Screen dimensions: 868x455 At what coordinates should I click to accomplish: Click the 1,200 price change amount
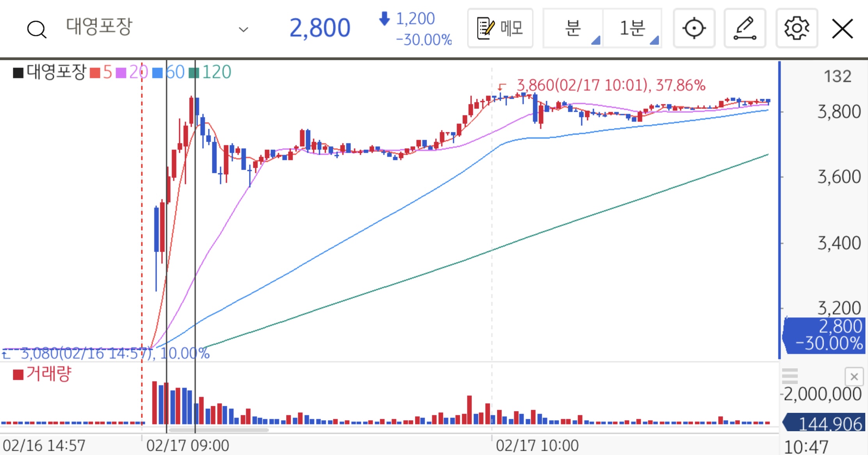415,19
